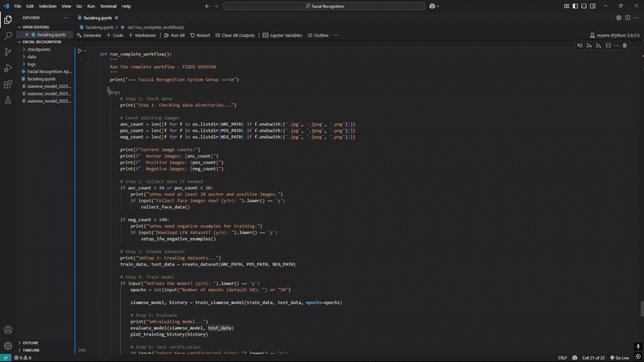The width and height of the screenshot is (644, 362).
Task: Go forward in navigation history
Action: click(x=217, y=6)
